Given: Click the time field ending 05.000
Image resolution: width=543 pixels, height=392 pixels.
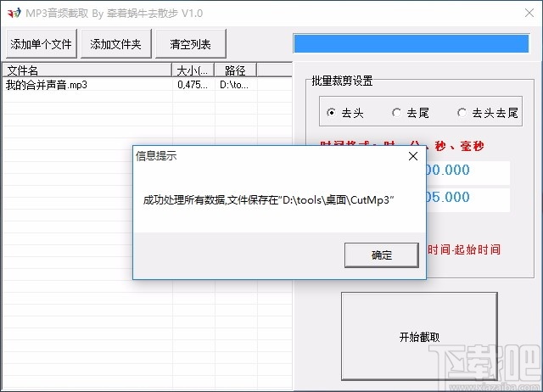Looking at the screenshot, I should (x=467, y=199).
